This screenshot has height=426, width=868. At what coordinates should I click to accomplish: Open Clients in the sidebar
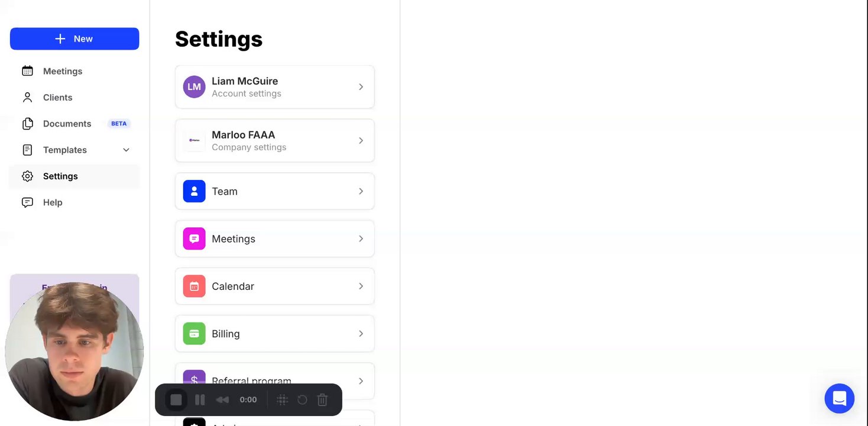point(57,98)
